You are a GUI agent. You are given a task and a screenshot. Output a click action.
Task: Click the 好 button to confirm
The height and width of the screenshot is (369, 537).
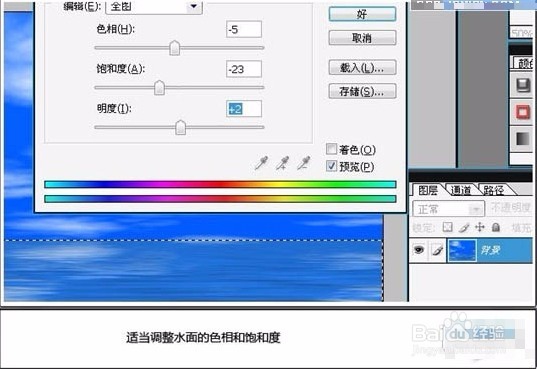click(362, 14)
